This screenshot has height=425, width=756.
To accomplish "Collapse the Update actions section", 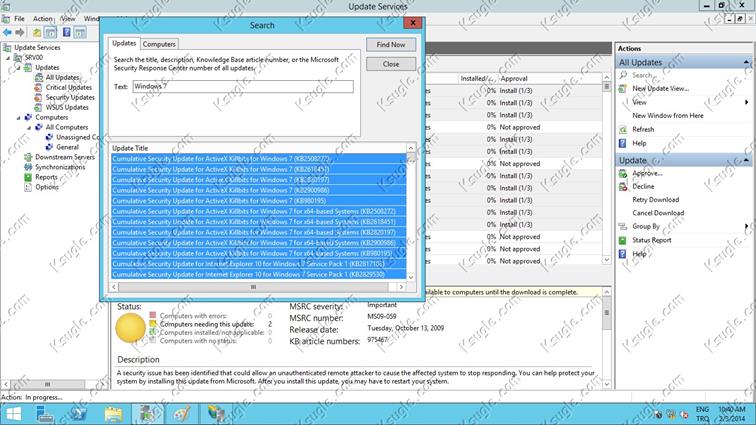I will [x=746, y=160].
